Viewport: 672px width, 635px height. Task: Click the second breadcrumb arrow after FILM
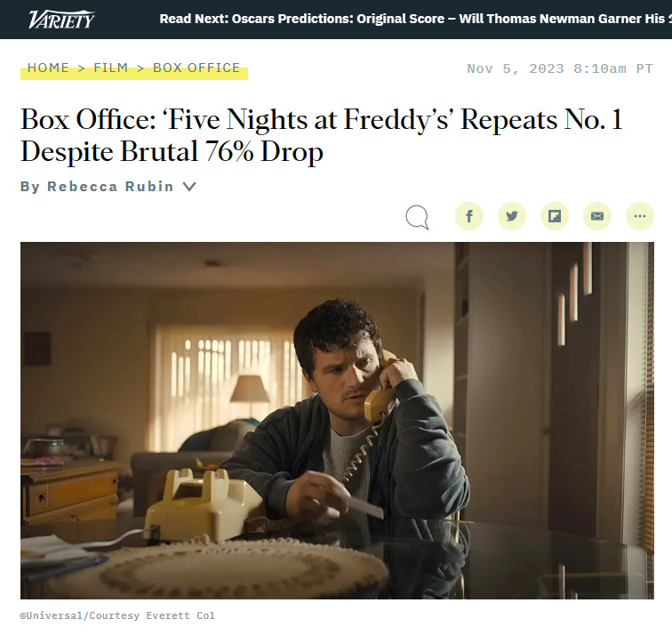(x=140, y=68)
